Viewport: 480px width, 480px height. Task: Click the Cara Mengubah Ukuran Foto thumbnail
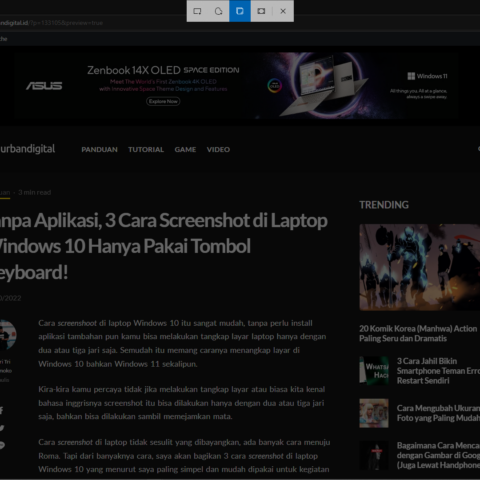tap(374, 413)
